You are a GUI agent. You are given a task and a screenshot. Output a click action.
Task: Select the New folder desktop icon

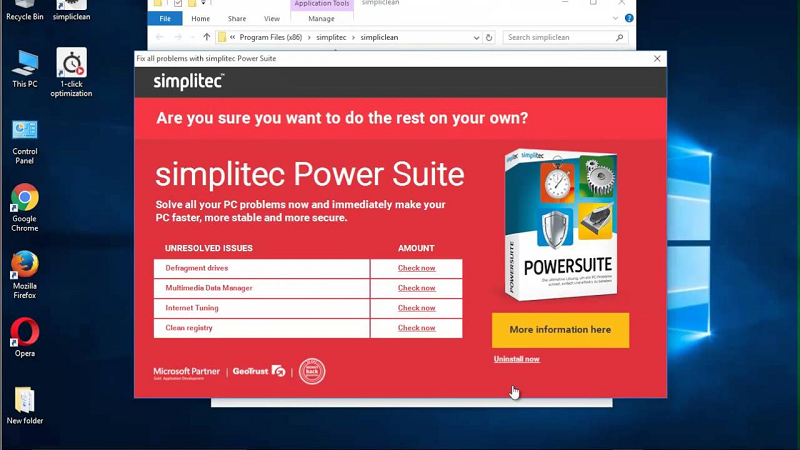24,406
